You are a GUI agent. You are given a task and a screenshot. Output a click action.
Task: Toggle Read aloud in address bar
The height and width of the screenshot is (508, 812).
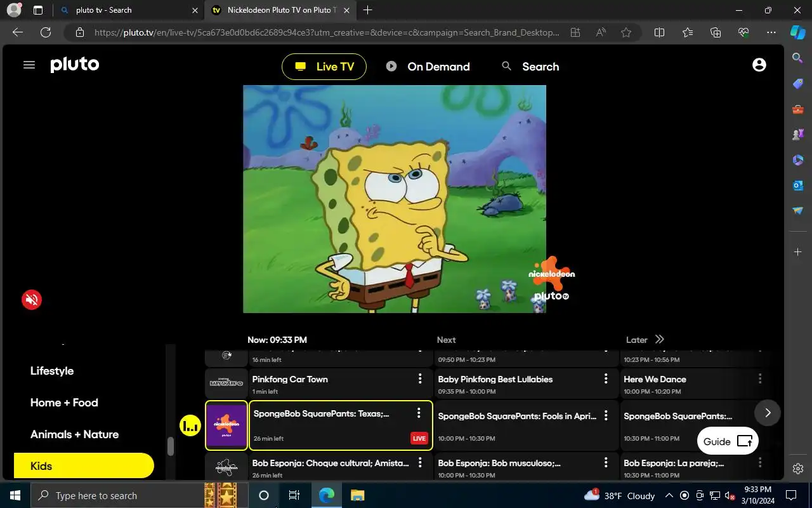pos(601,32)
